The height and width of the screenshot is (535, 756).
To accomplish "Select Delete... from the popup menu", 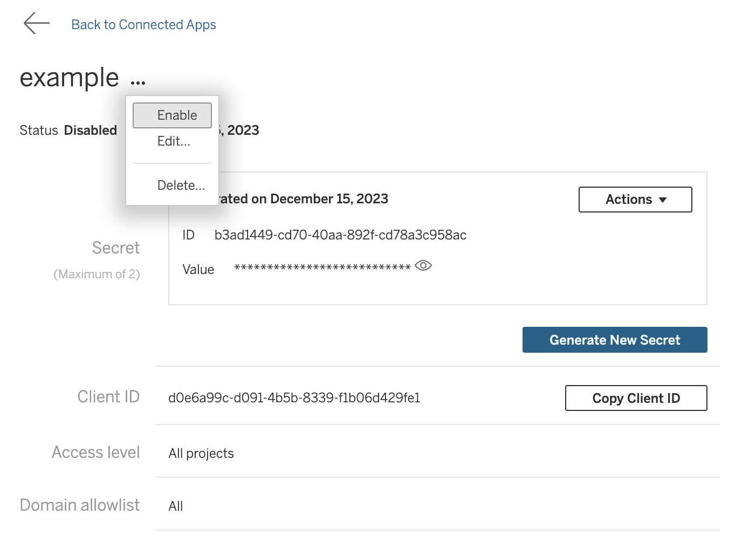I will pos(181,186).
